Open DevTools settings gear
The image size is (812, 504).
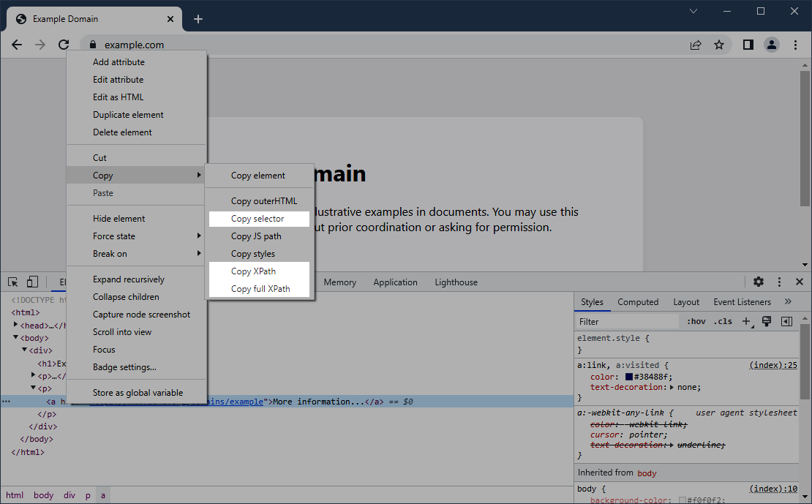pos(759,282)
